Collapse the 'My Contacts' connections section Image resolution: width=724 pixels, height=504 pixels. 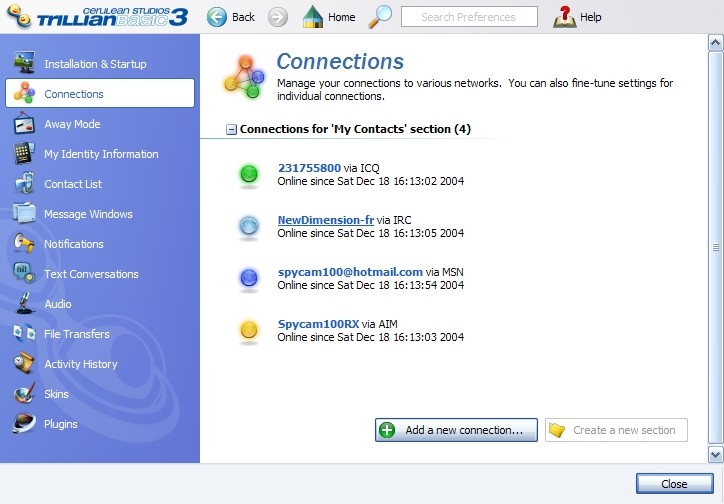[232, 129]
